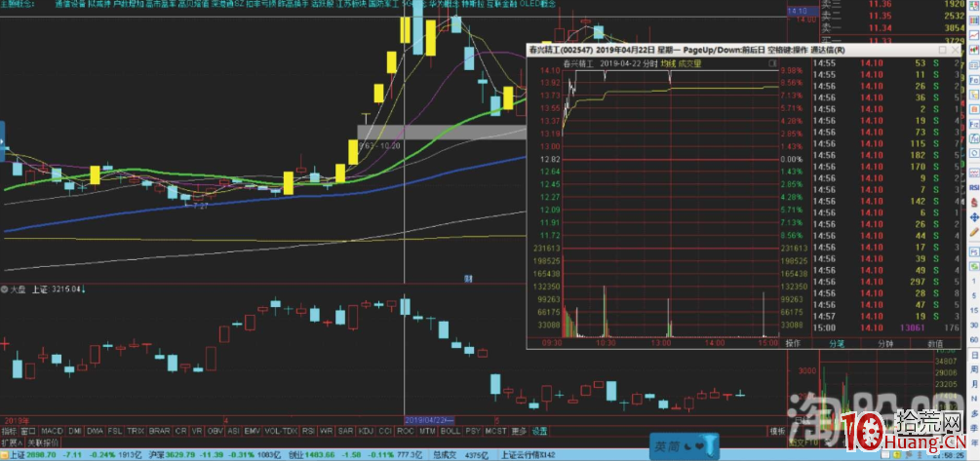Switch chart to 30-minute period
Viewport: 980px width, 461px height.
pyautogui.click(x=974, y=325)
